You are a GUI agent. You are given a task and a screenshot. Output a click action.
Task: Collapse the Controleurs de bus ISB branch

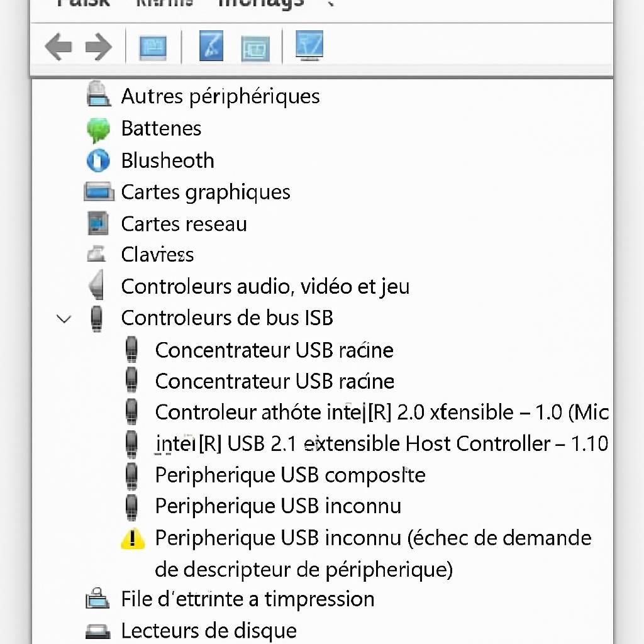(x=64, y=318)
